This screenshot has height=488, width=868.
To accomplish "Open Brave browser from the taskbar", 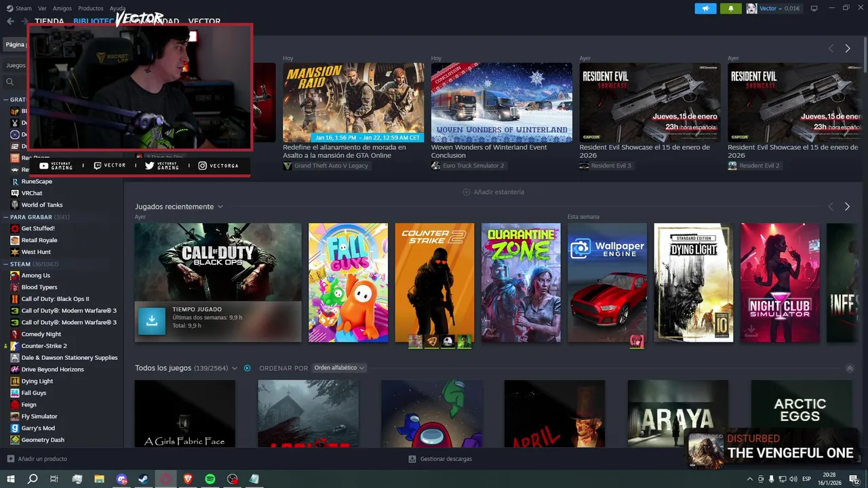I will point(188,479).
